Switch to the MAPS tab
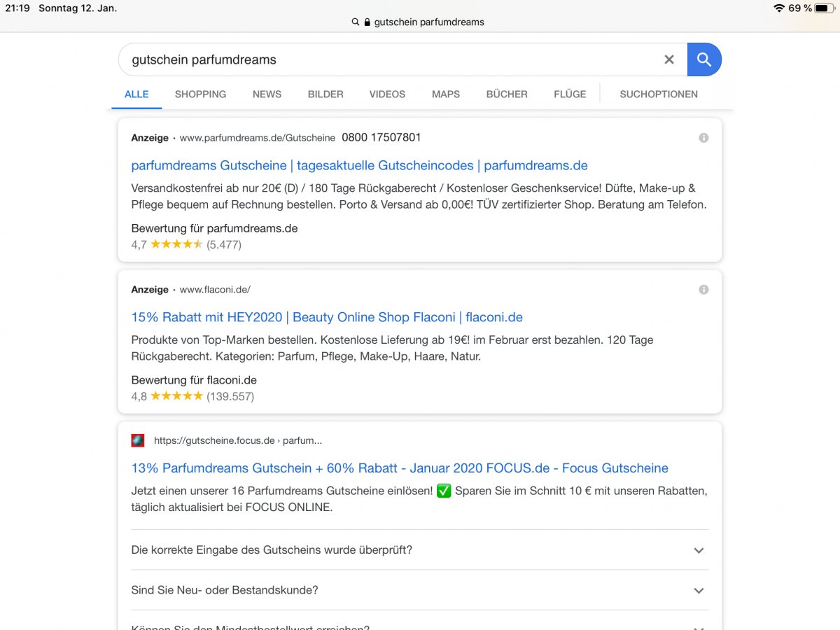Viewport: 840px width, 630px height. pyautogui.click(x=446, y=94)
